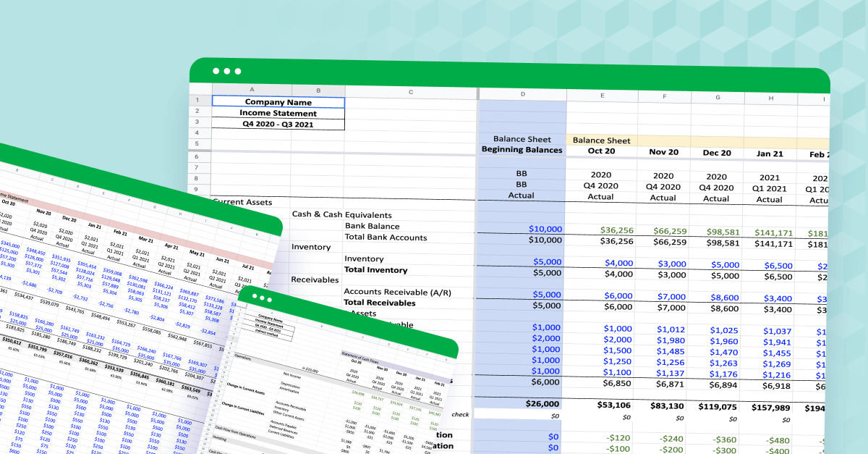The image size is (868, 454).
Task: Click the Jan 21 column heading cell
Action: 770,153
